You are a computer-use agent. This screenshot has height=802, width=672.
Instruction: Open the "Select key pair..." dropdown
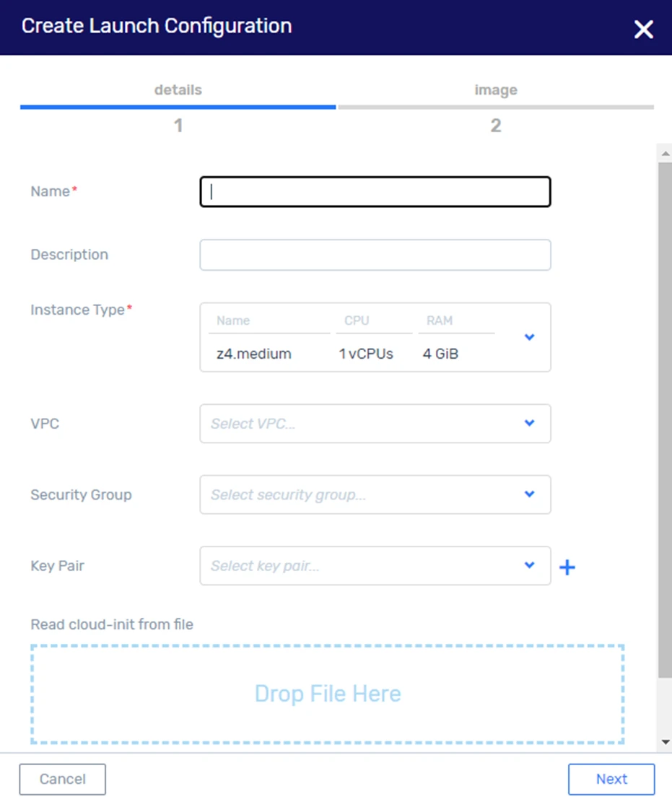[361, 566]
